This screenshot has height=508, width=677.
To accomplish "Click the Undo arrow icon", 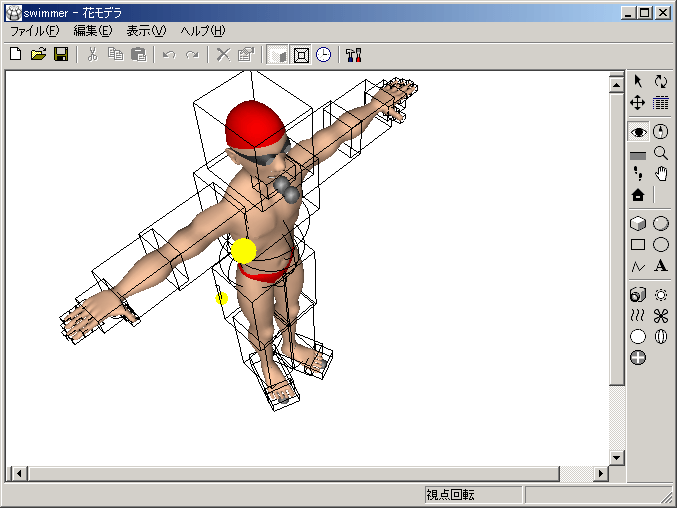I will click(x=169, y=55).
